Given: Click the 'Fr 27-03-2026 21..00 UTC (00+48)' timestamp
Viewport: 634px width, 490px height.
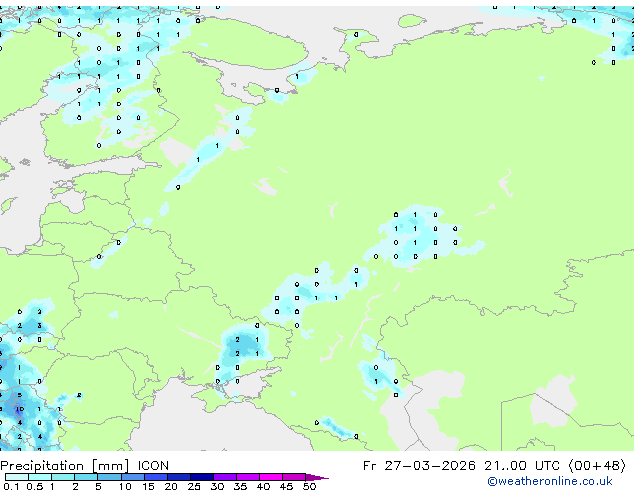Looking at the screenshot, I should (494, 466).
